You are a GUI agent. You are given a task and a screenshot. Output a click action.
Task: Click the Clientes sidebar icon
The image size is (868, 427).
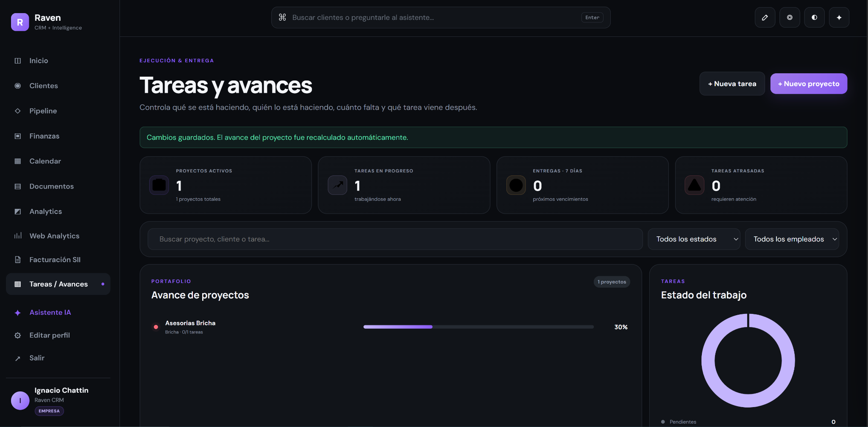point(18,86)
